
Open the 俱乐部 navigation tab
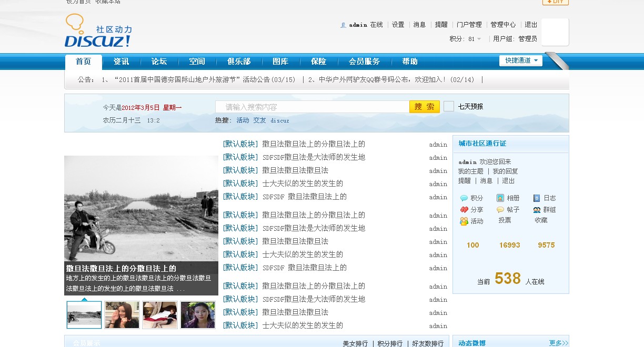(239, 62)
